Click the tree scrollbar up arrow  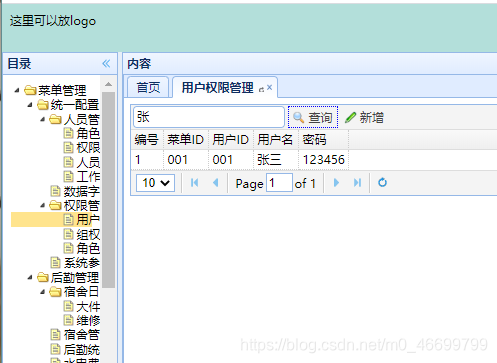click(108, 84)
